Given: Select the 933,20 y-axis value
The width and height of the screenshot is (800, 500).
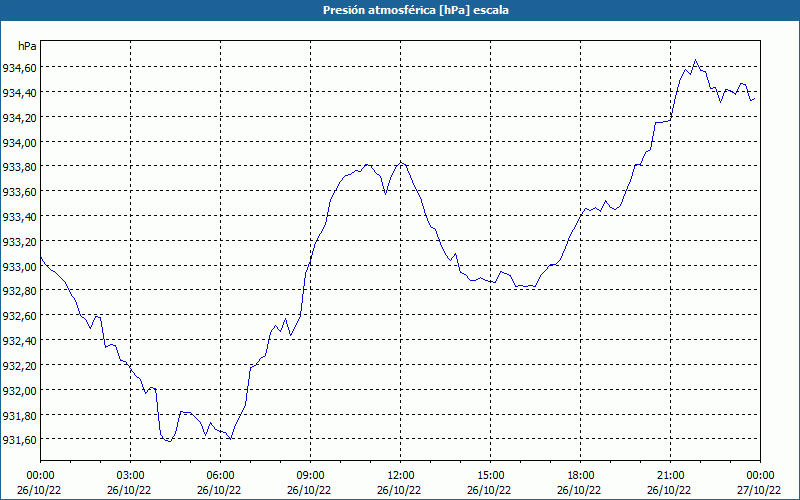Looking at the screenshot, I should [x=19, y=241].
